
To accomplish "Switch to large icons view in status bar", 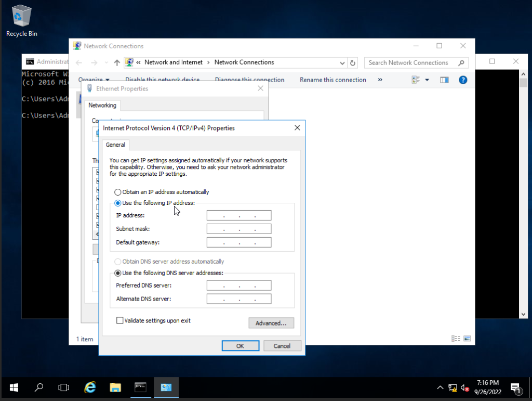I will pyautogui.click(x=467, y=339).
